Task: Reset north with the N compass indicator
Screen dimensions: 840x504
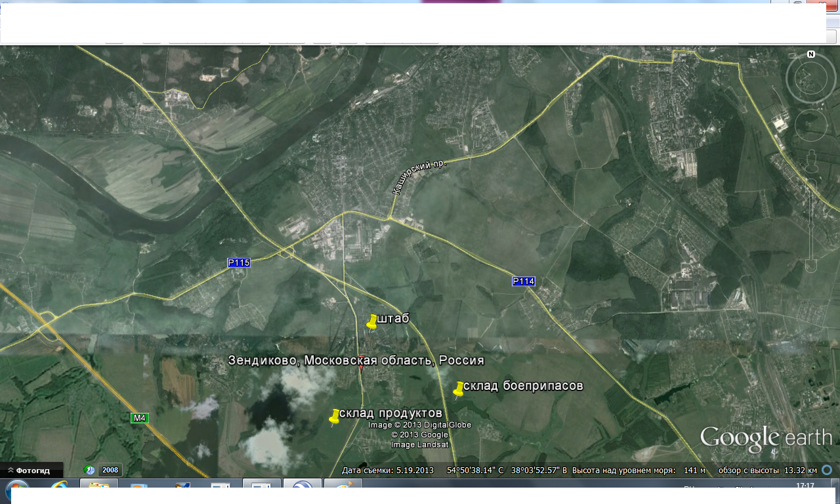Action: (x=811, y=54)
